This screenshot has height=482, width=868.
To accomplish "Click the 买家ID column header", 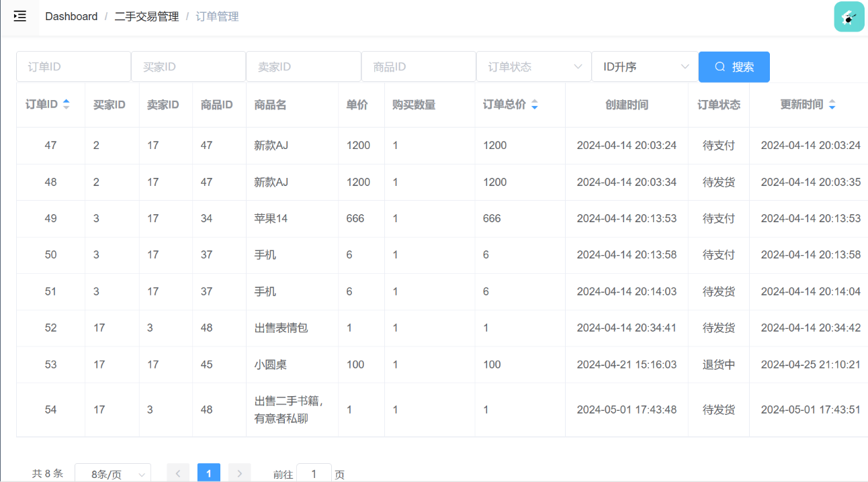I will [x=110, y=104].
